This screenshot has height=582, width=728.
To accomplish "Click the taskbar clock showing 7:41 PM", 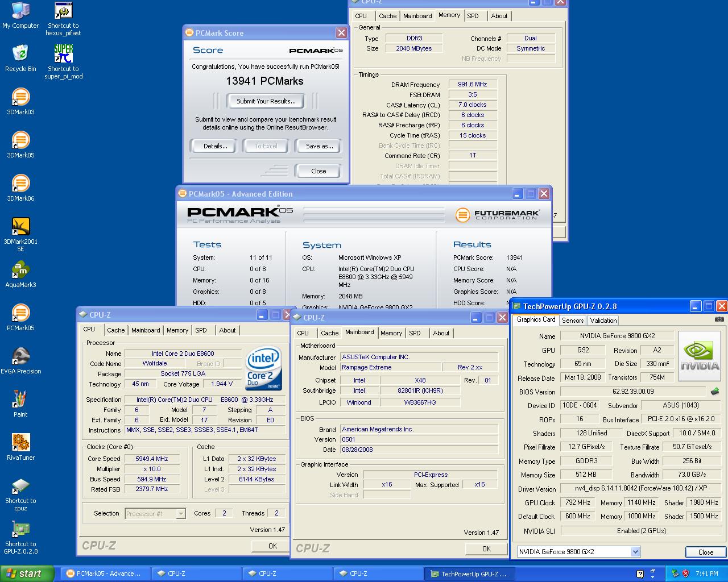I will click(707, 573).
